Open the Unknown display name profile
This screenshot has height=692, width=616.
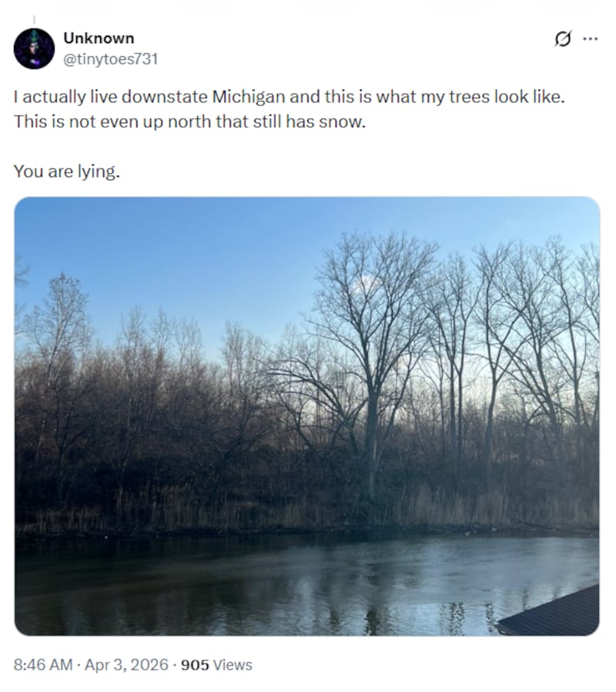(99, 39)
